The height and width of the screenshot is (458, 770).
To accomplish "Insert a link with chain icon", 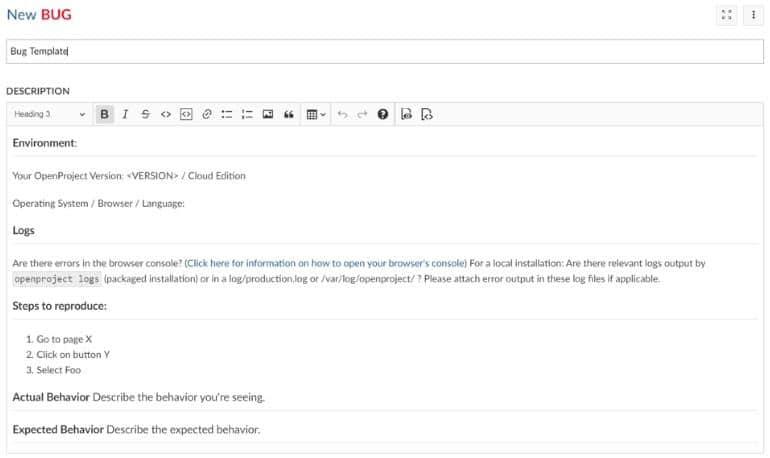I will point(206,114).
